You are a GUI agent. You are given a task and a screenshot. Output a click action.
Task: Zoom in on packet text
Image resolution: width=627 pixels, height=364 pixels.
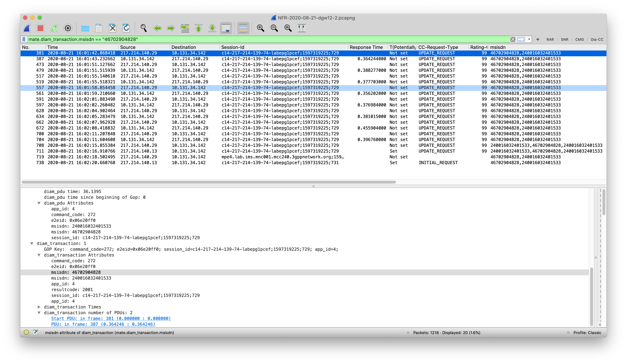pyautogui.click(x=260, y=28)
